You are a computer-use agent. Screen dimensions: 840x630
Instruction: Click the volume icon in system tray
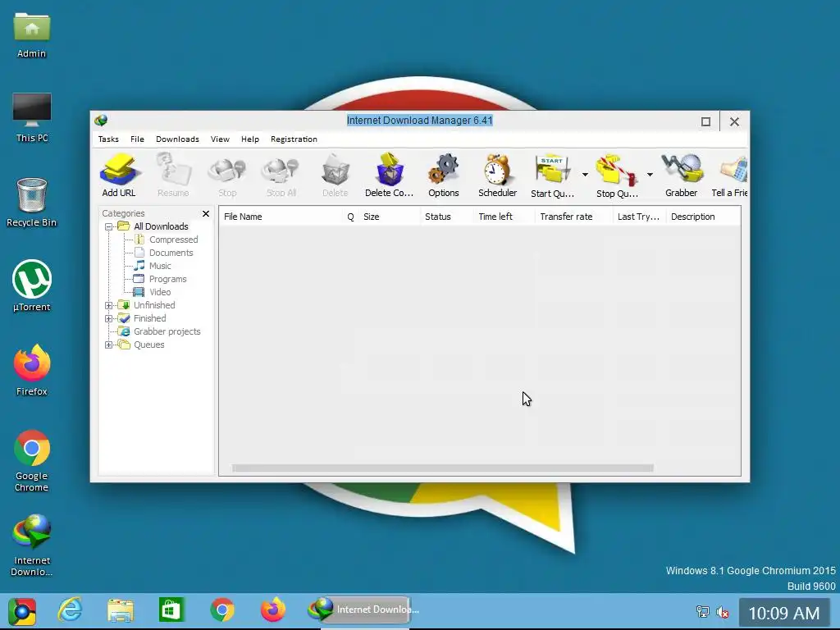(x=723, y=612)
